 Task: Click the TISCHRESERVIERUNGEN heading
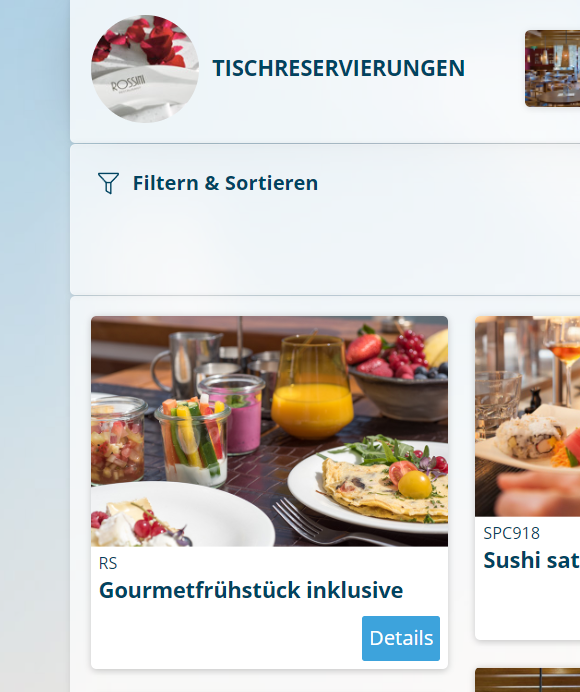[x=339, y=68]
